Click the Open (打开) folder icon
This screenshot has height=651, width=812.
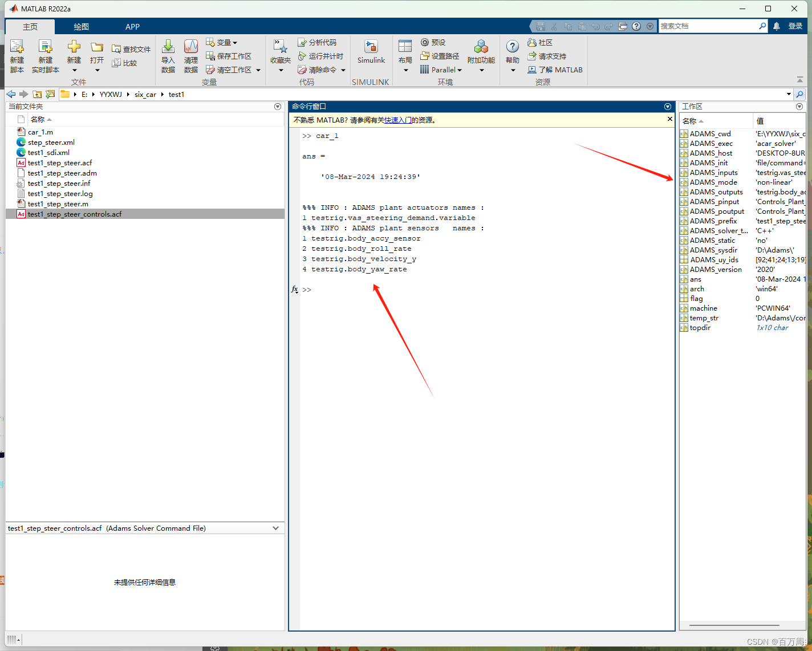(97, 47)
